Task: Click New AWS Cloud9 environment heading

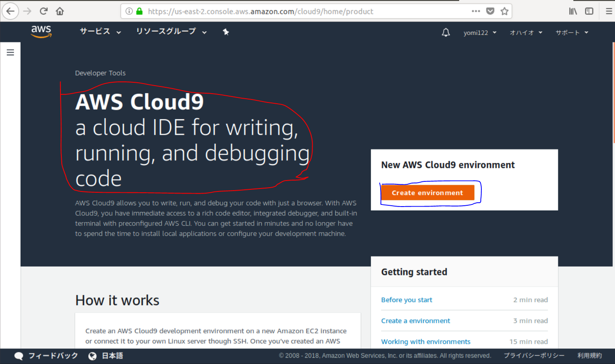Action: click(x=448, y=165)
